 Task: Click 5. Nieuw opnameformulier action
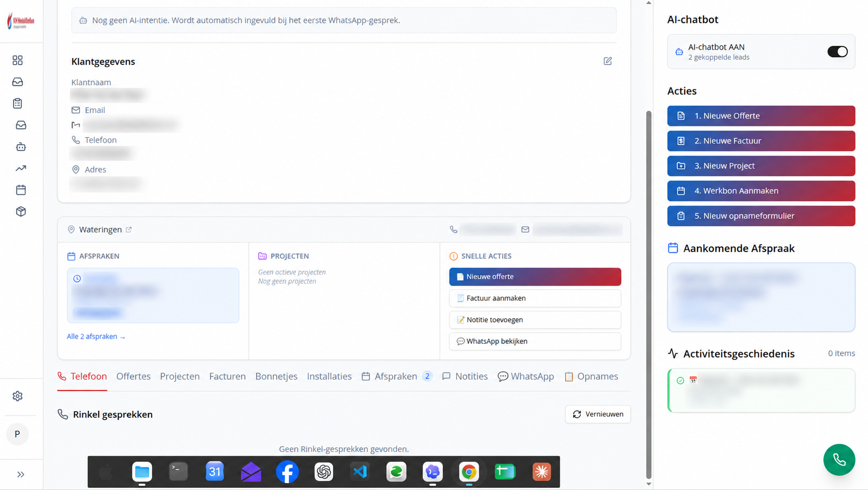(761, 216)
